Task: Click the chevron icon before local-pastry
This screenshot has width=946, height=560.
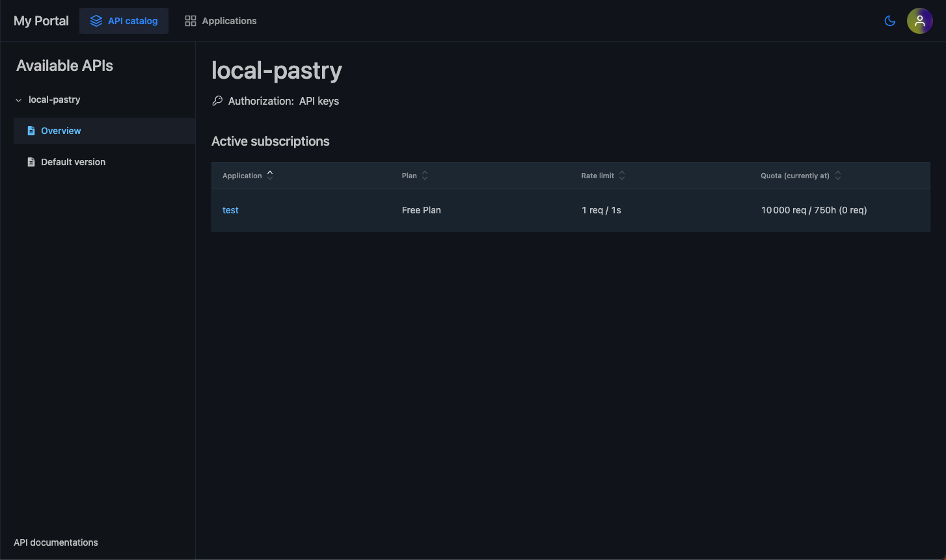Action: pyautogui.click(x=18, y=100)
